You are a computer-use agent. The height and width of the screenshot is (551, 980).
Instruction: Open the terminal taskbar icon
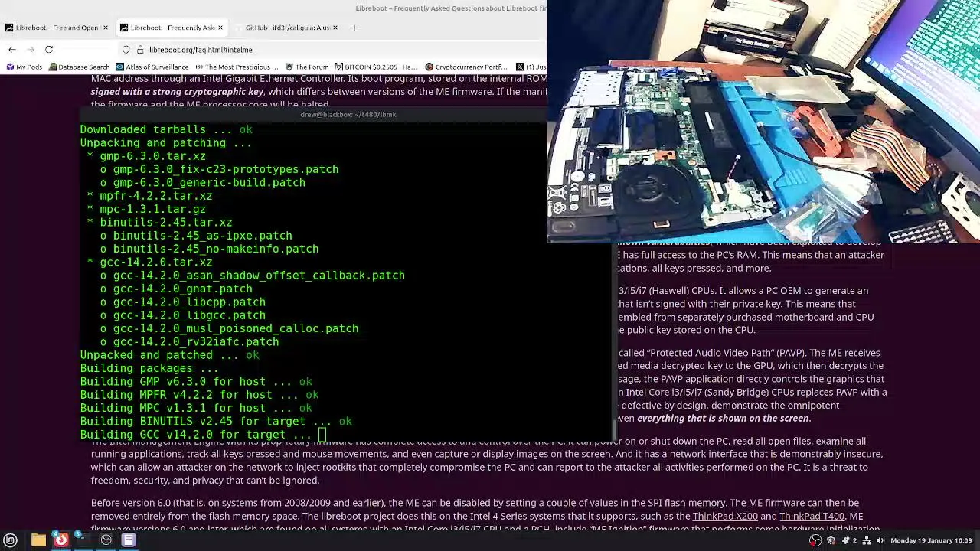point(83,540)
